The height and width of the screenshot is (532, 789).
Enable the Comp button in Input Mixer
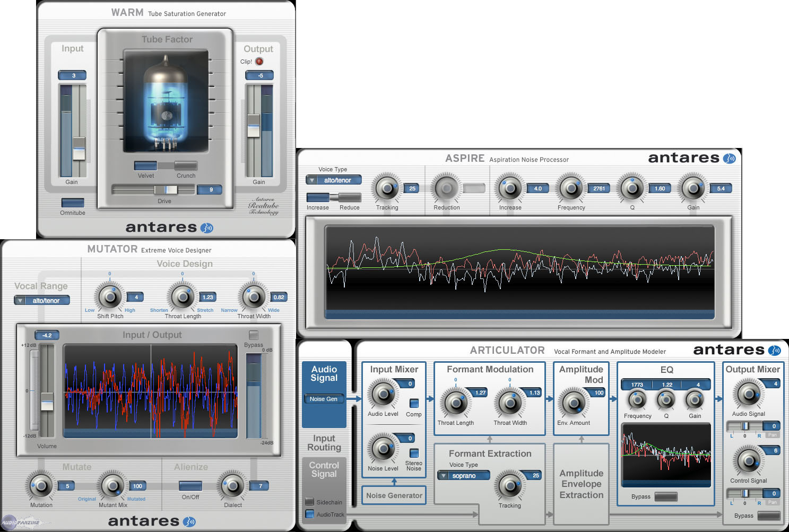coord(414,403)
